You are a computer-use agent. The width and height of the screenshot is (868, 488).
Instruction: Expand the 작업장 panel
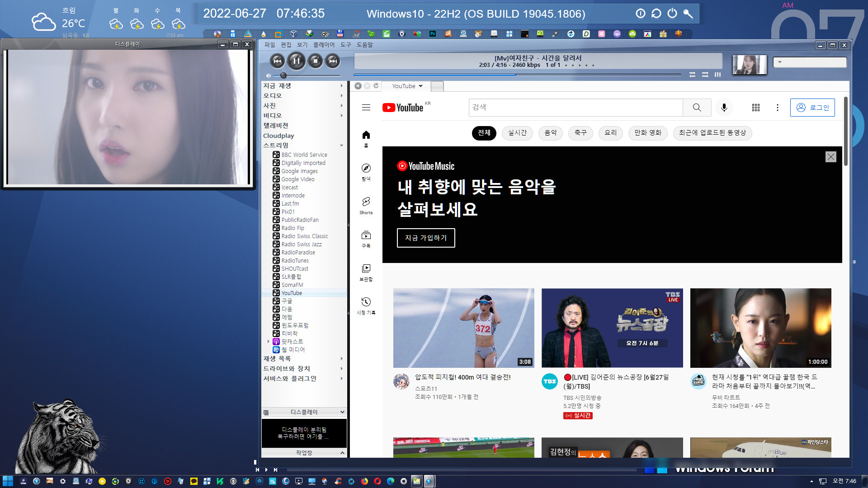pos(342,453)
